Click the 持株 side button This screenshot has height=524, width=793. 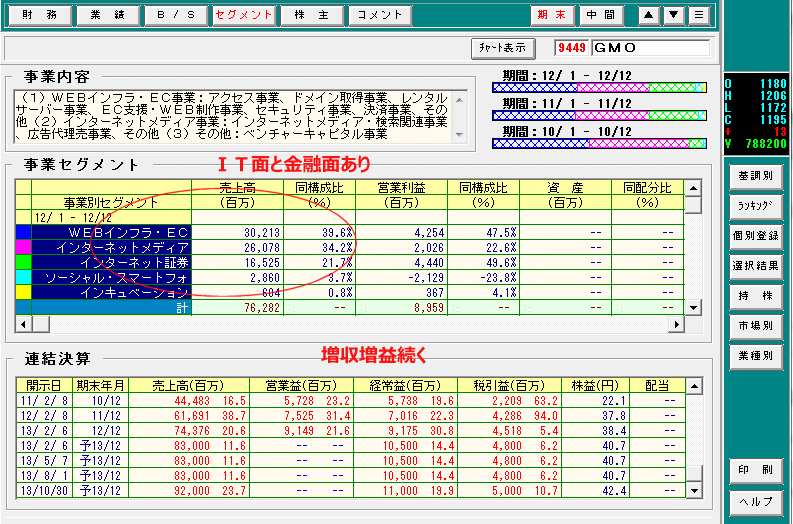click(756, 296)
